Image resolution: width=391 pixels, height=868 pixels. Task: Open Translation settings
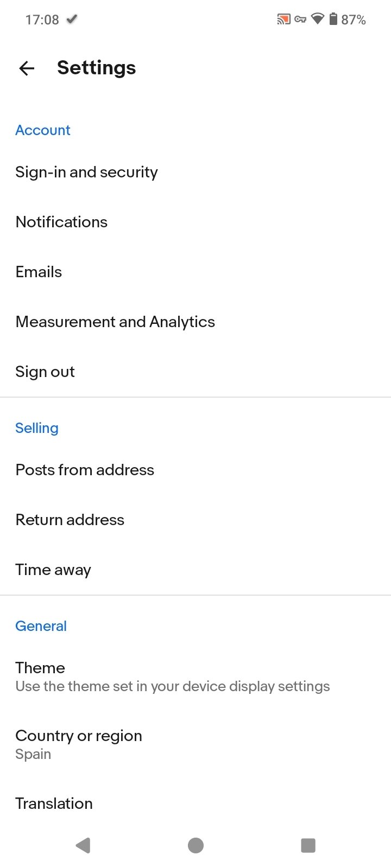click(54, 803)
